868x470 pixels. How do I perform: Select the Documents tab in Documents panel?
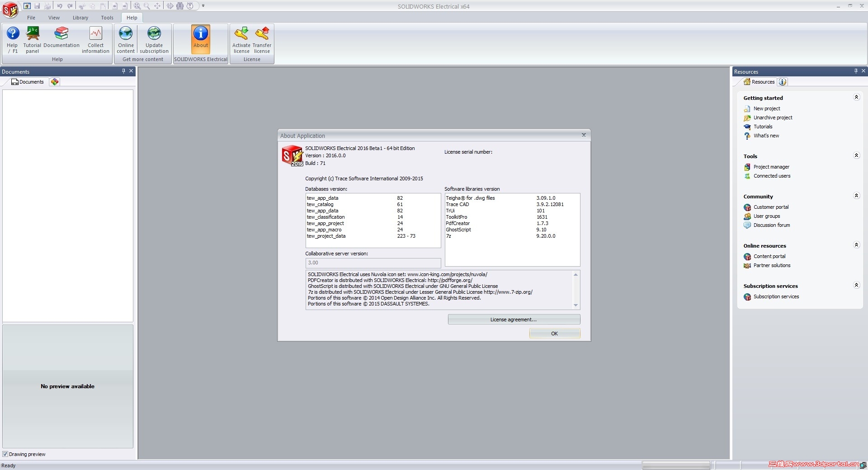[x=28, y=82]
